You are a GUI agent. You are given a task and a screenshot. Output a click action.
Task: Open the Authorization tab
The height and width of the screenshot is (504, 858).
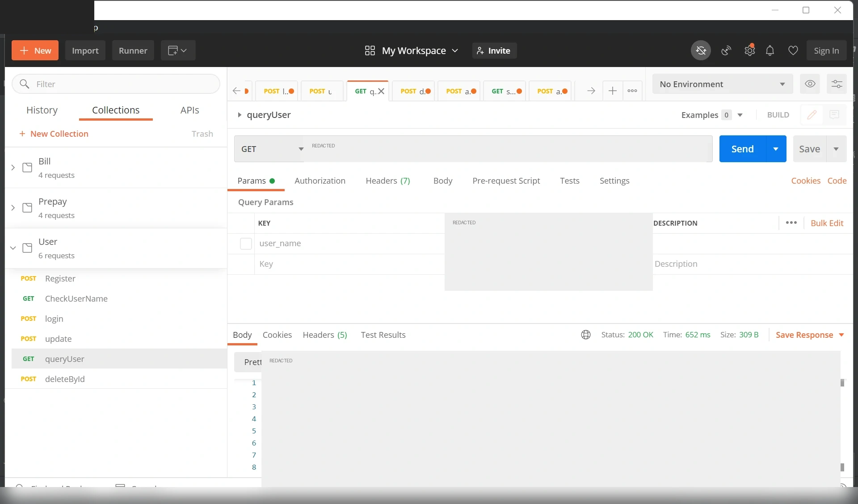point(320,181)
